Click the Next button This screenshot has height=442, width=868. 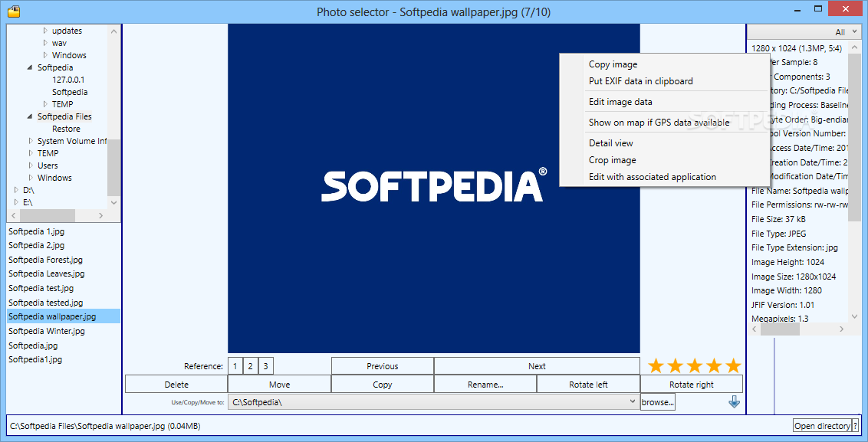pos(537,366)
